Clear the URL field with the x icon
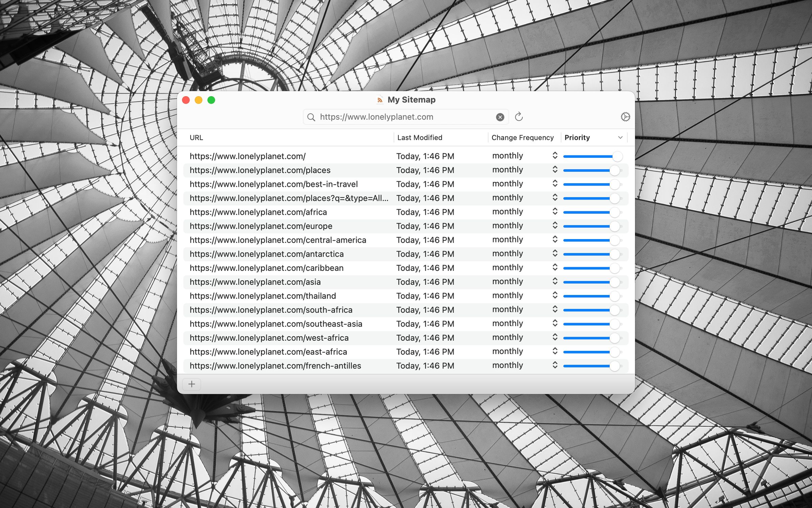 [x=500, y=117]
